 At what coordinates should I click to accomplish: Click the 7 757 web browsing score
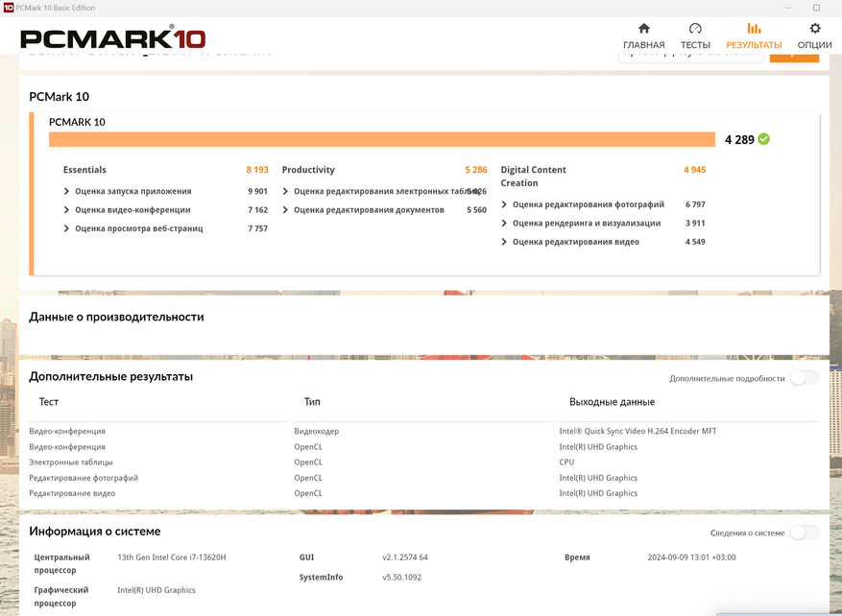[257, 228]
